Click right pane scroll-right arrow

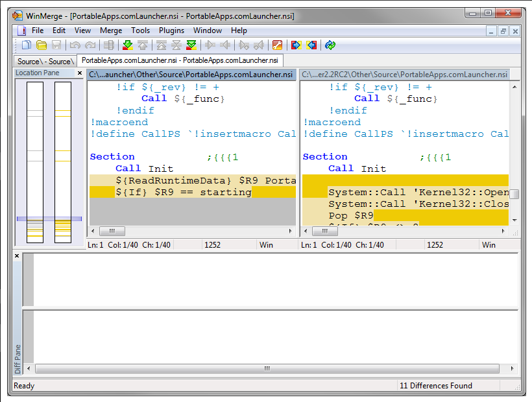click(503, 231)
